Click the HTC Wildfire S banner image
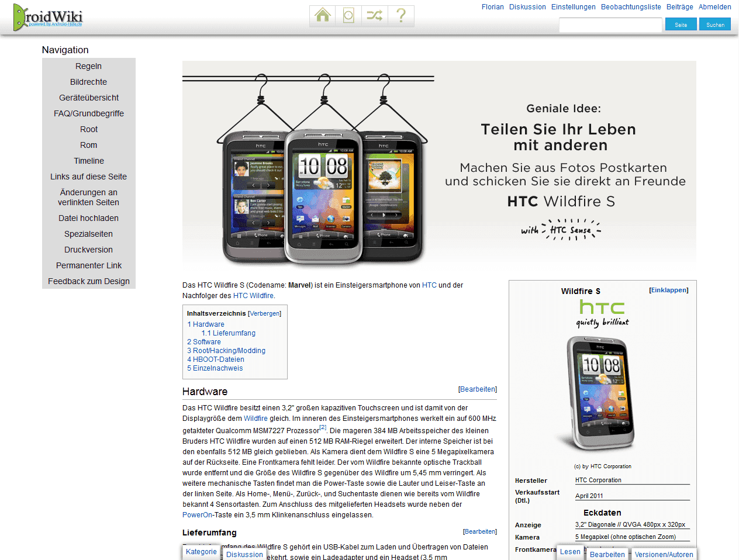 (x=439, y=165)
